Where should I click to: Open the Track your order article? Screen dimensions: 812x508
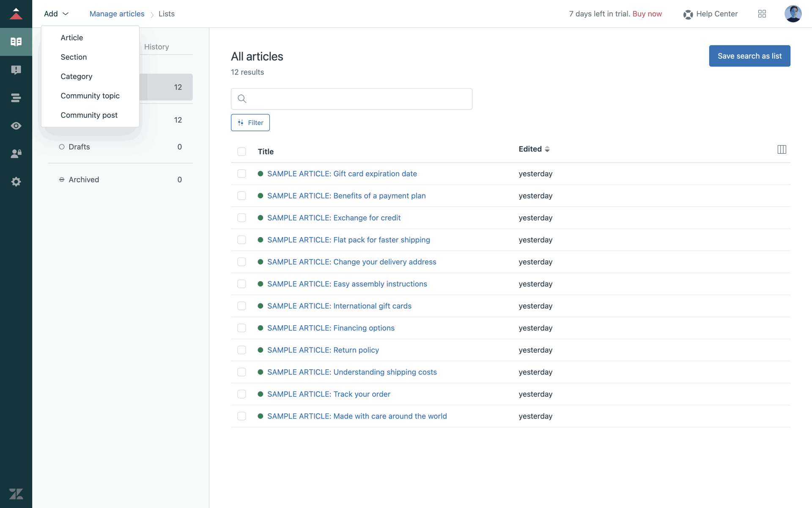coord(329,394)
